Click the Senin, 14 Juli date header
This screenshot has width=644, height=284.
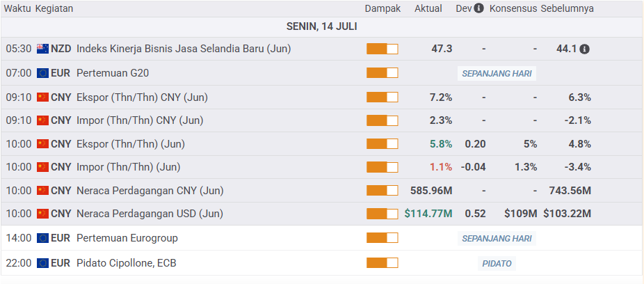click(322, 26)
